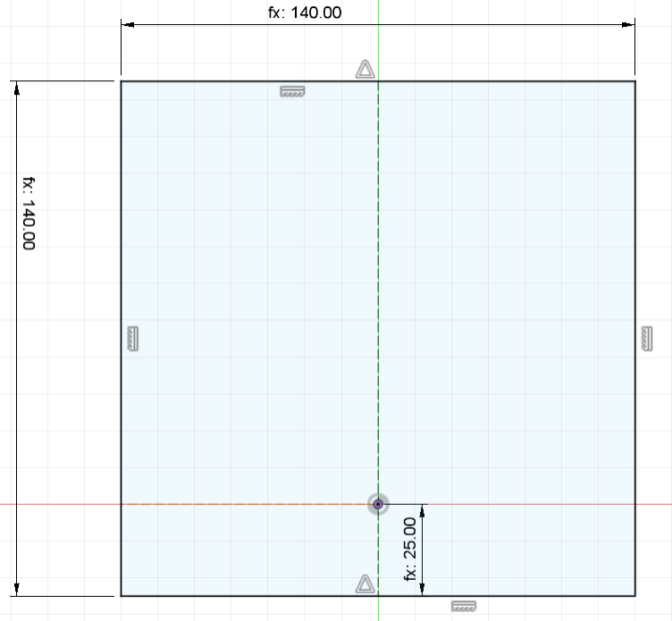This screenshot has height=621, width=672.
Task: Click the right edge line of the rectangle
Action: point(635,223)
